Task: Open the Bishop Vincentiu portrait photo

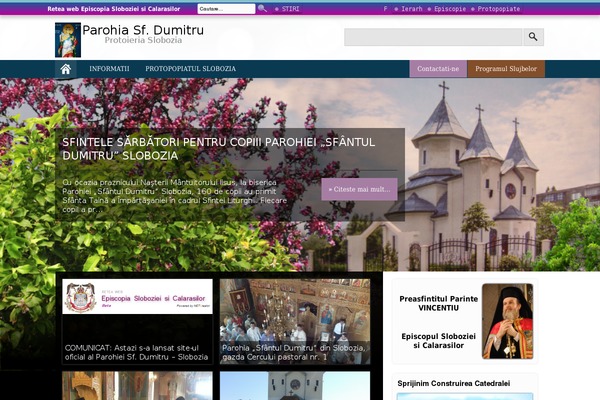Action: pyautogui.click(x=507, y=321)
